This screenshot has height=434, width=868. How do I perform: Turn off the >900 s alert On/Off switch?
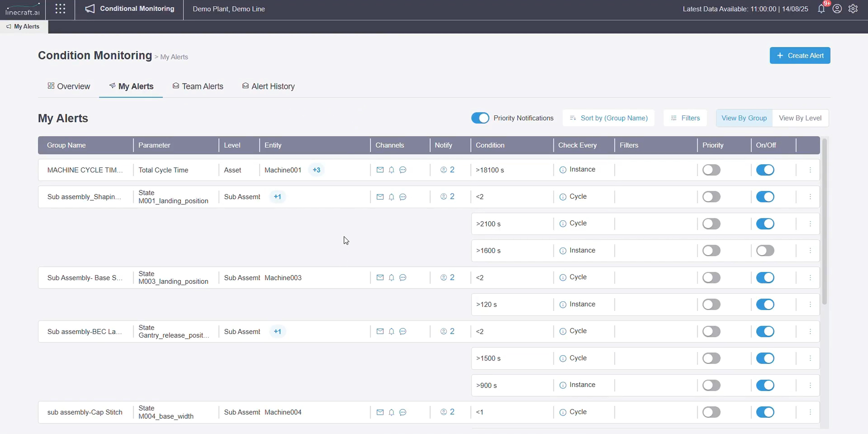tap(765, 385)
